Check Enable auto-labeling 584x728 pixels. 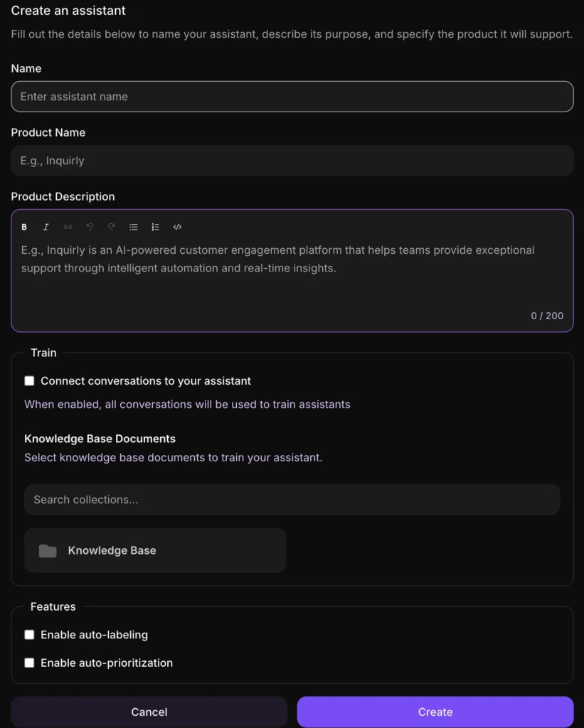tap(29, 635)
